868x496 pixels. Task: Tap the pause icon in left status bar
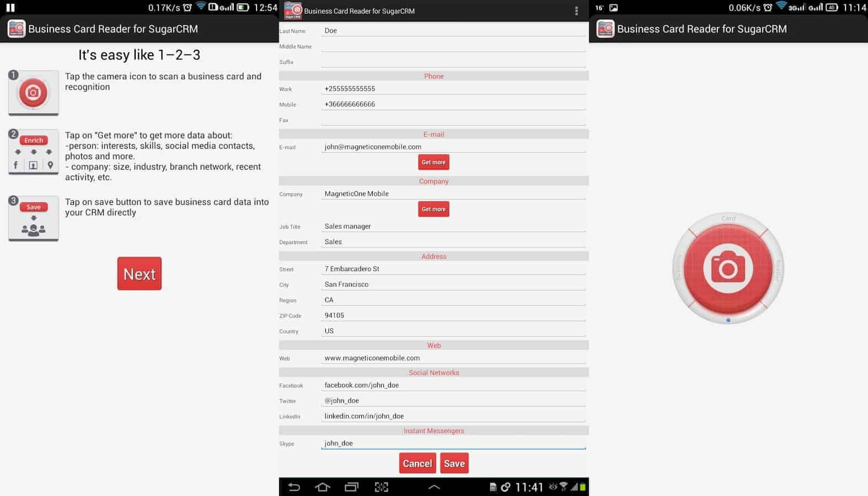pos(10,8)
